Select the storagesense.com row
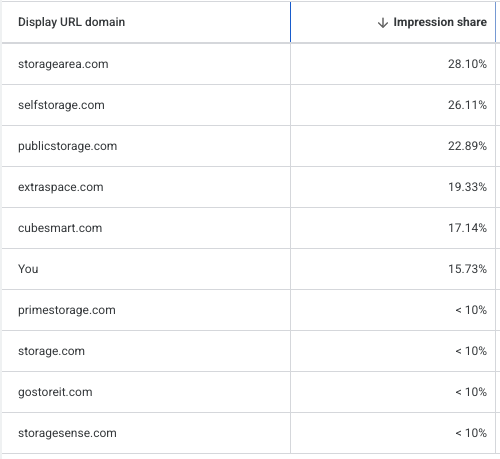Screen dimensions: 500x459 (x=249, y=433)
